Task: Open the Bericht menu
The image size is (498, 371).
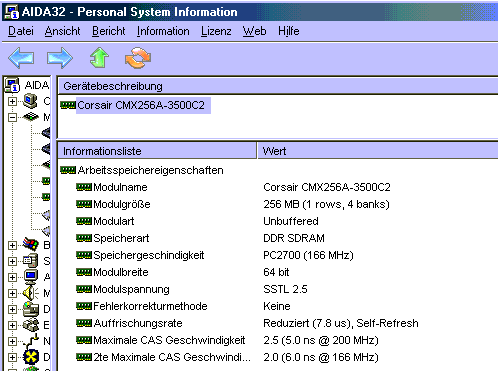Action: pos(109,31)
